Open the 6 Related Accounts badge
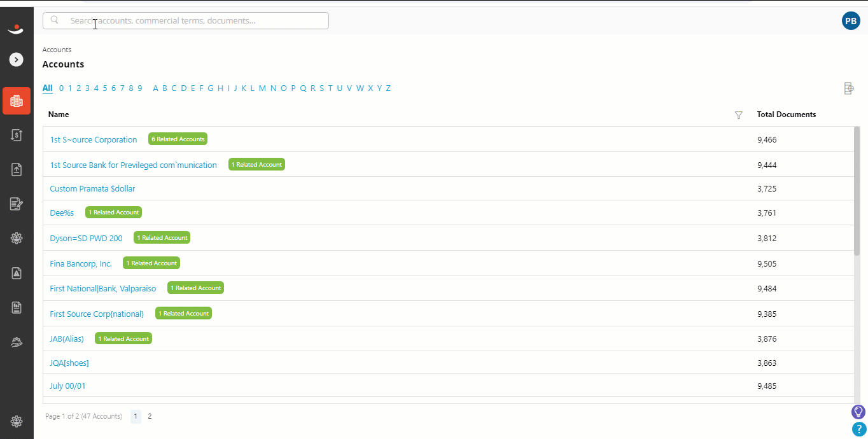 point(178,139)
